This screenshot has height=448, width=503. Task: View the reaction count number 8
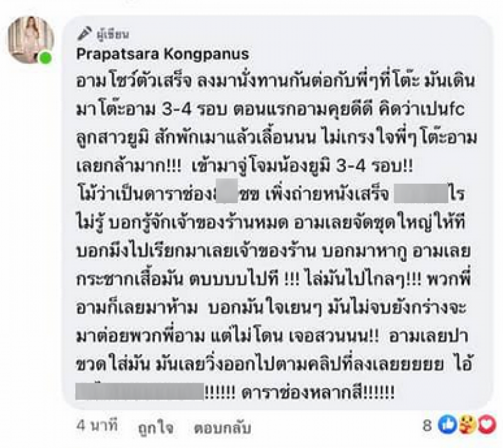pyautogui.click(x=427, y=427)
